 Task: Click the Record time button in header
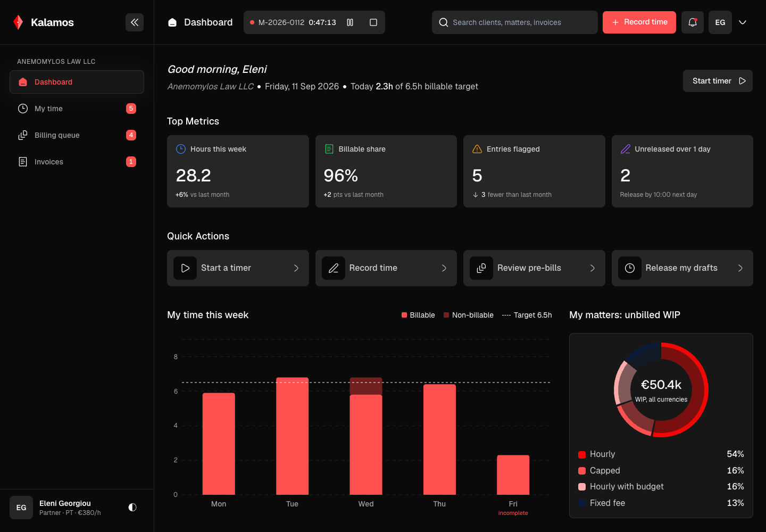click(639, 22)
